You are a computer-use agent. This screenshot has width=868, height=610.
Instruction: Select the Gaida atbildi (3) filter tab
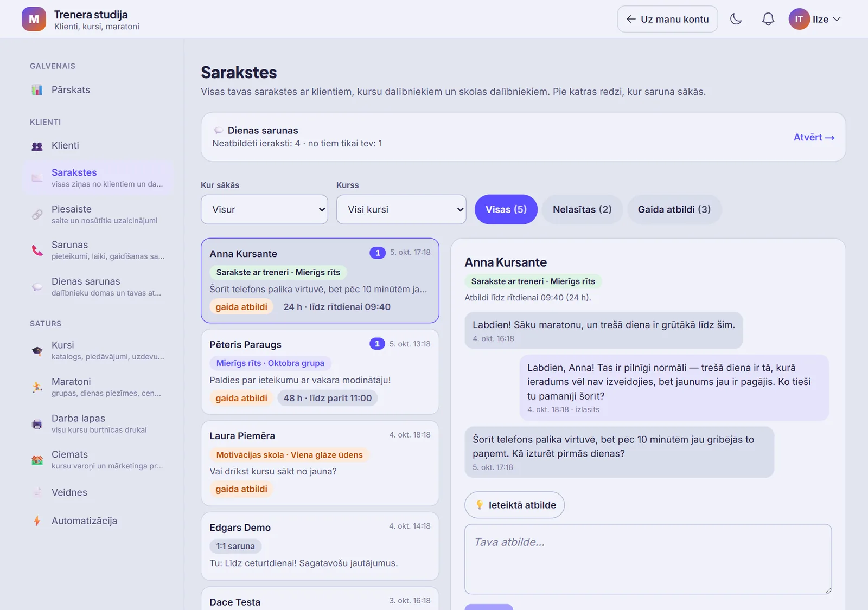[674, 209]
